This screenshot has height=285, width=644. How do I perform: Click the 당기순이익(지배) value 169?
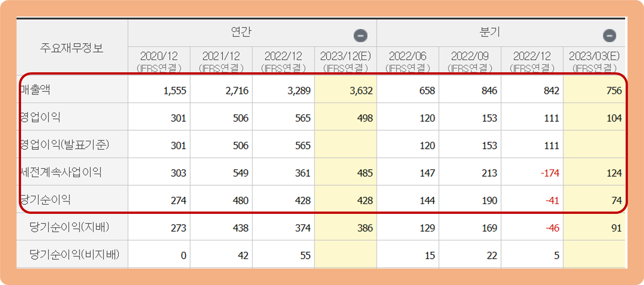(x=489, y=229)
